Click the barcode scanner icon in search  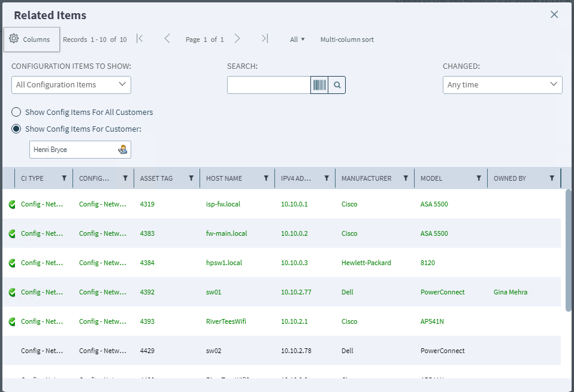pyautogui.click(x=319, y=85)
